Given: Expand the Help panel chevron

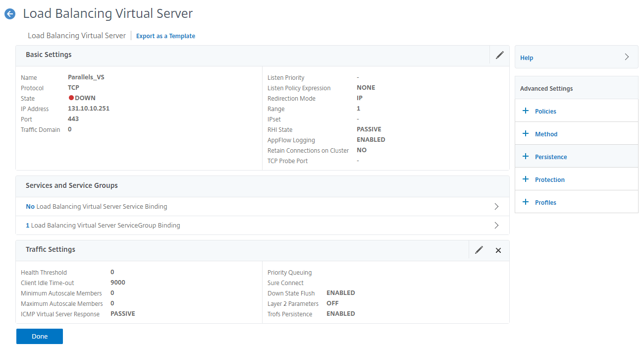Looking at the screenshot, I should (x=627, y=57).
